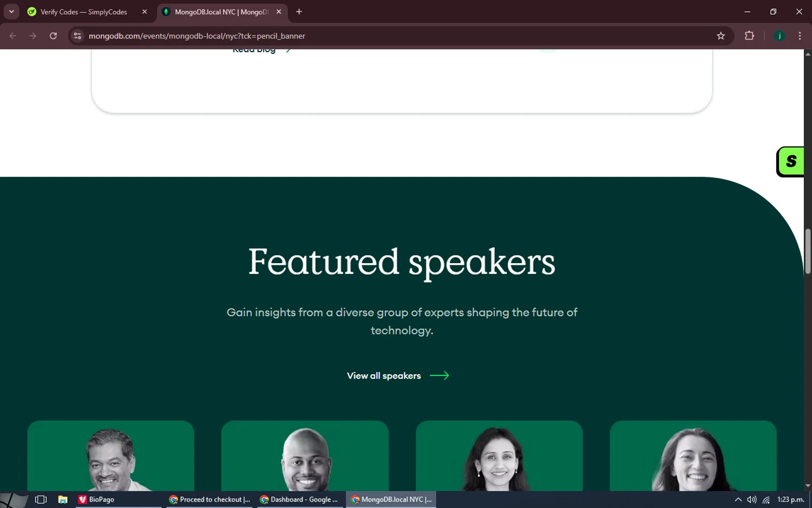Open the Windows Start button
Viewport: 812px width, 508px height.
(14, 499)
